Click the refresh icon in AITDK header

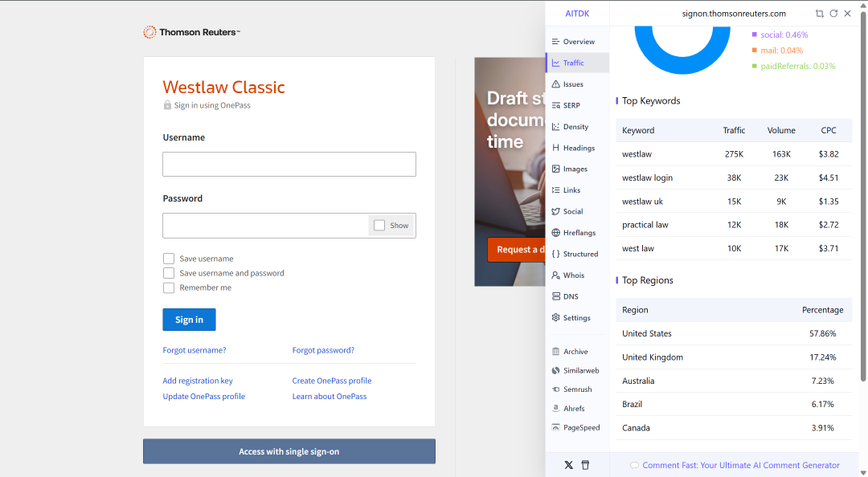(x=833, y=14)
